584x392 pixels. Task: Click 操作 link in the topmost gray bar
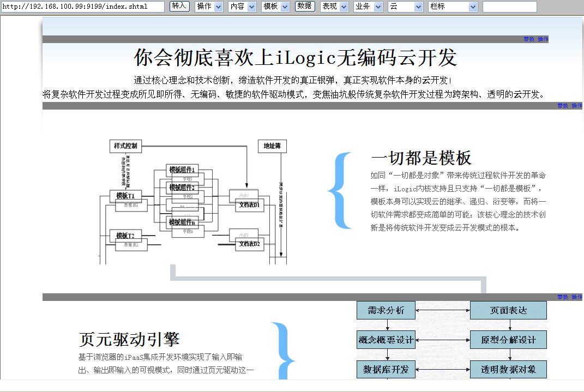(543, 39)
